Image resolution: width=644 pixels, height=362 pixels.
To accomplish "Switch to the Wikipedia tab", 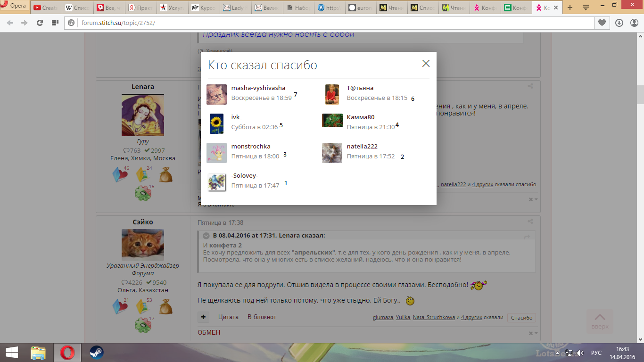I will (x=77, y=8).
